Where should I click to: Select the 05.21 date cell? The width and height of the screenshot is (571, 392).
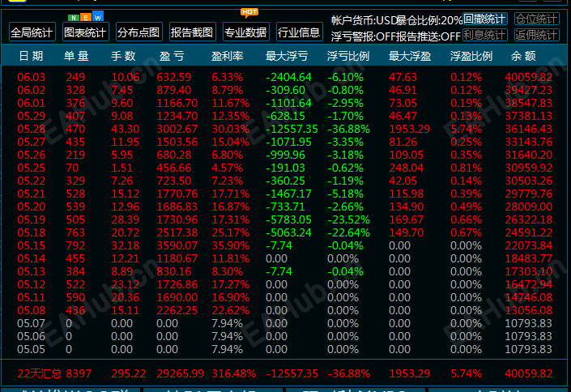pyautogui.click(x=32, y=194)
